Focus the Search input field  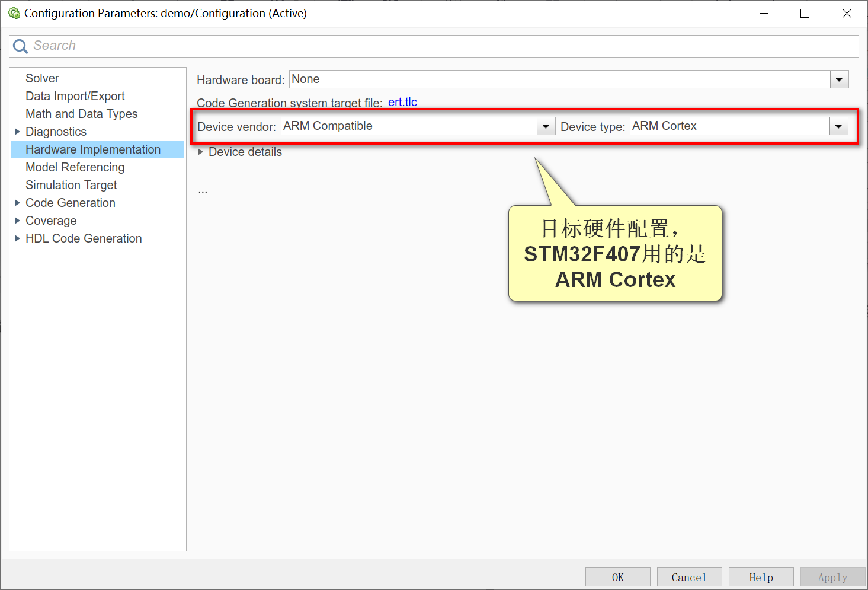[434, 46]
